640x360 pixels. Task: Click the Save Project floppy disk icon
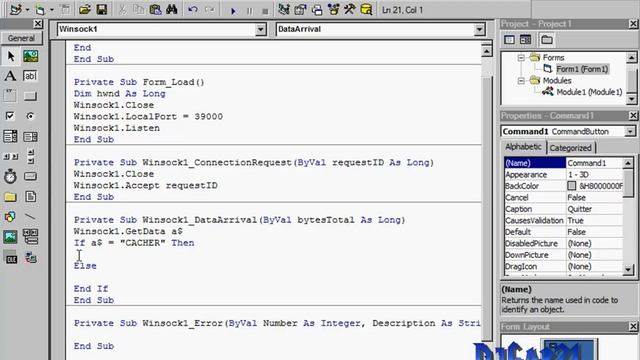tap(102, 9)
